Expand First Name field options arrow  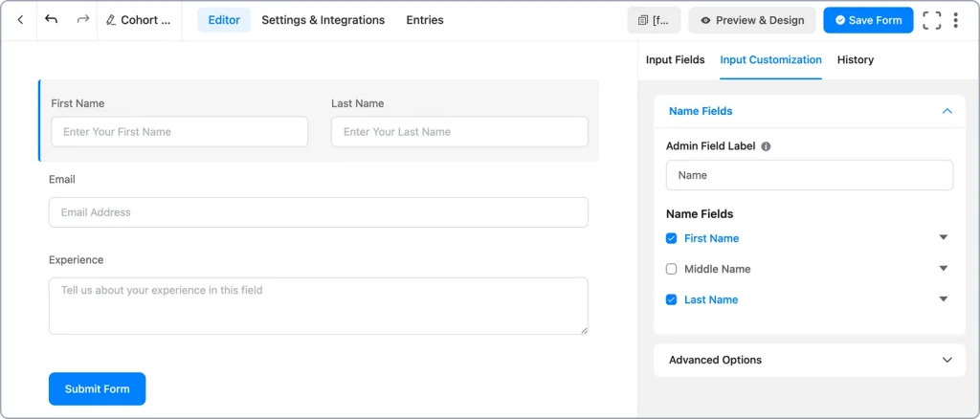click(x=943, y=237)
